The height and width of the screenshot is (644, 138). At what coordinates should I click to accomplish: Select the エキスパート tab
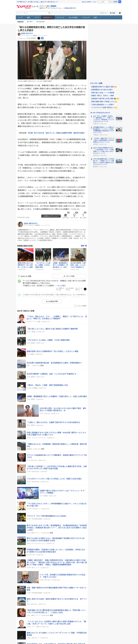point(48,17)
